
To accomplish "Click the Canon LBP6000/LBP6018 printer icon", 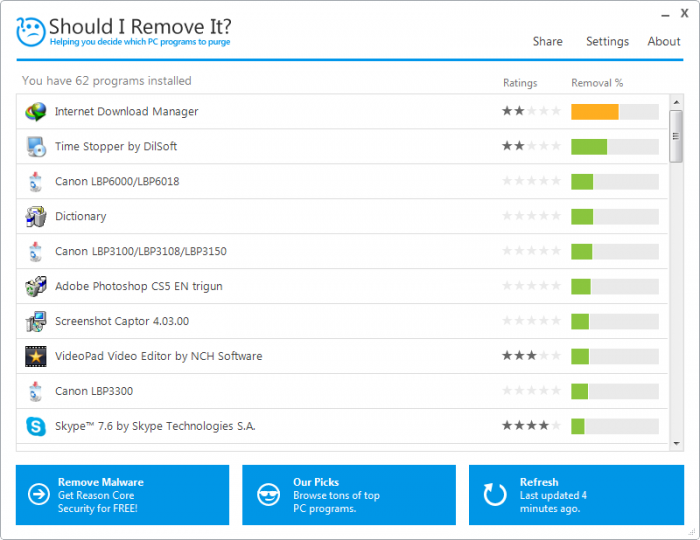I will [x=36, y=181].
